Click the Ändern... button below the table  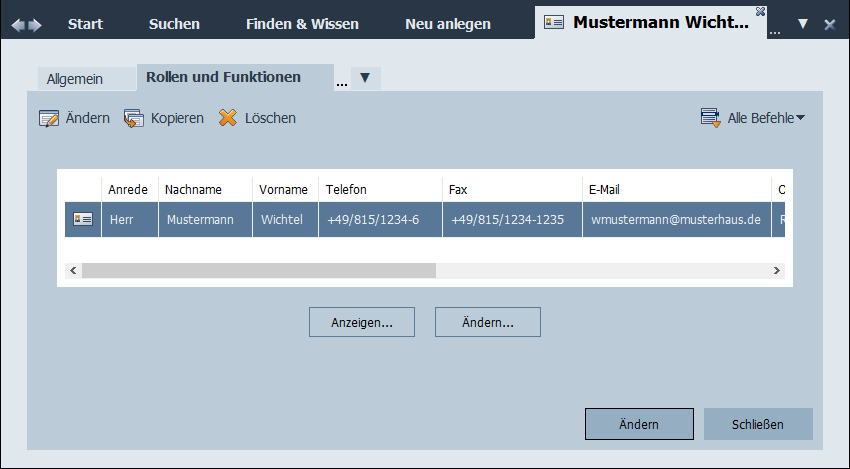point(488,322)
